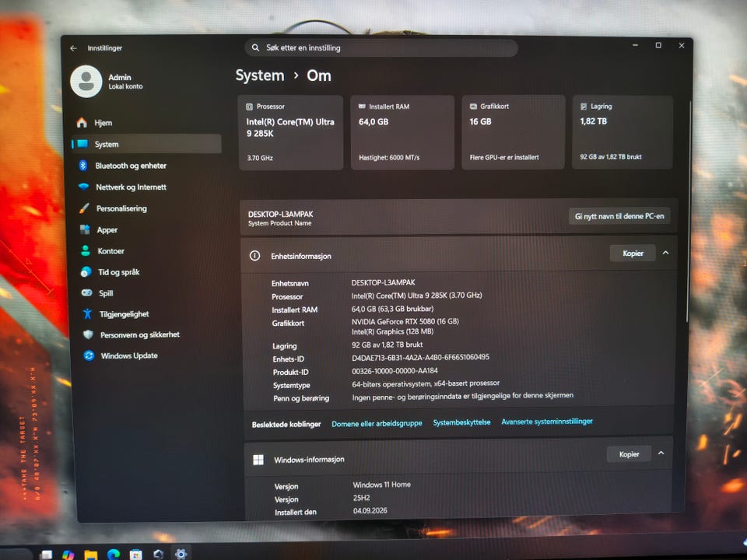Open the Admin account avatar

[86, 82]
